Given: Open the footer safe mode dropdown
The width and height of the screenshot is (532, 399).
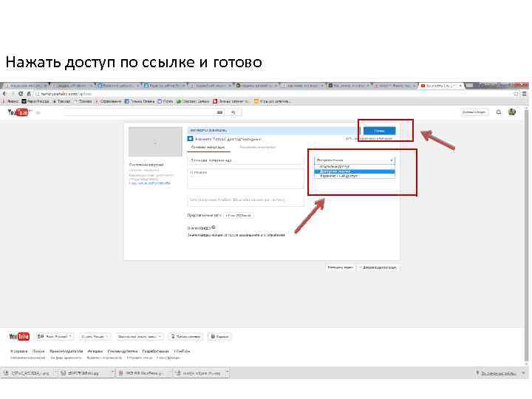Looking at the screenshot, I should click(x=140, y=337).
